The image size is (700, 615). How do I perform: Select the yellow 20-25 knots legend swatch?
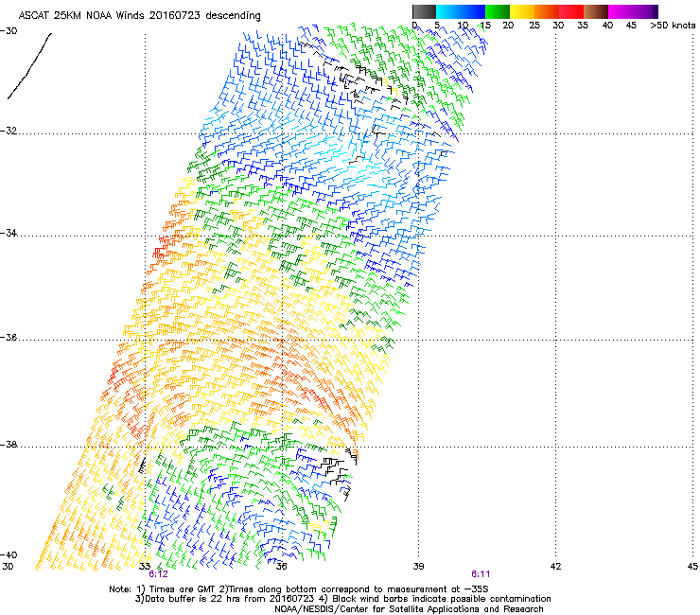click(x=522, y=11)
